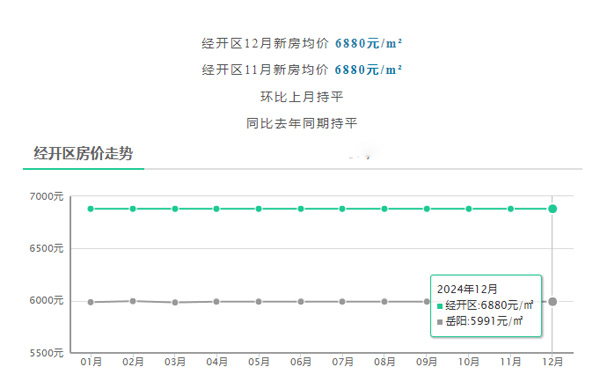Click the green 01月 data point
The height and width of the screenshot is (389, 600).
(91, 209)
